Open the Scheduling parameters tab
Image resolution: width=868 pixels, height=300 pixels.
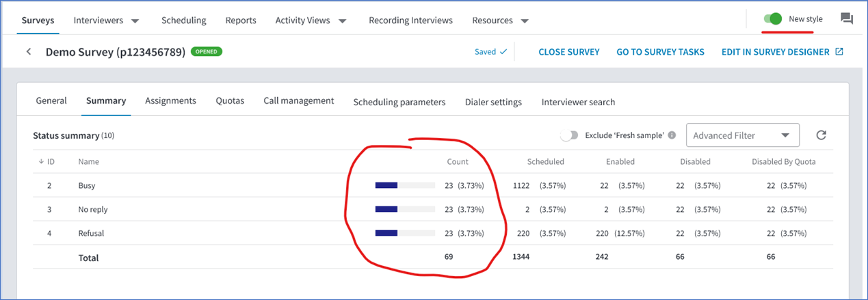click(399, 102)
